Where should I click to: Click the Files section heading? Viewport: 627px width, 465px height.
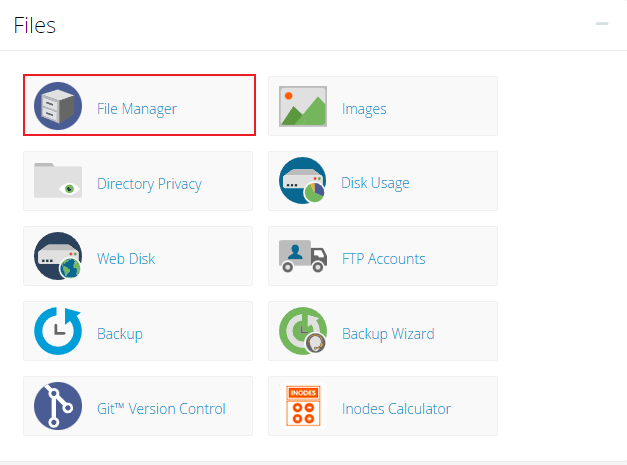tap(34, 25)
